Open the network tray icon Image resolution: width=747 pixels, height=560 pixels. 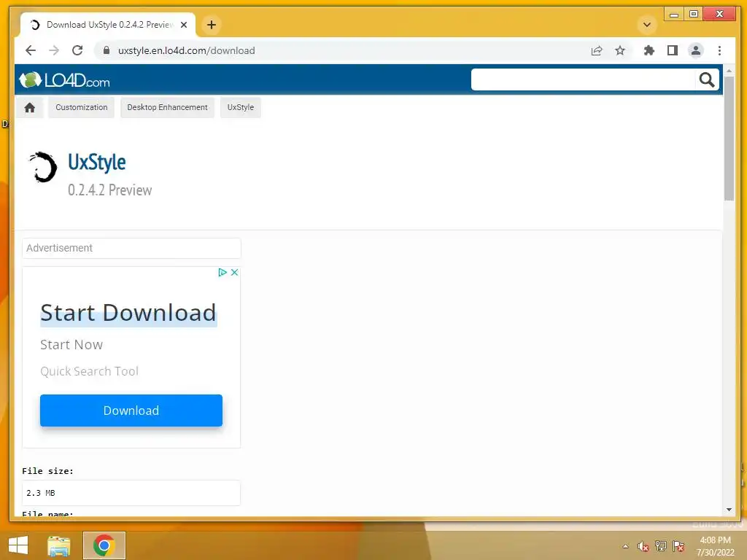pos(661,546)
